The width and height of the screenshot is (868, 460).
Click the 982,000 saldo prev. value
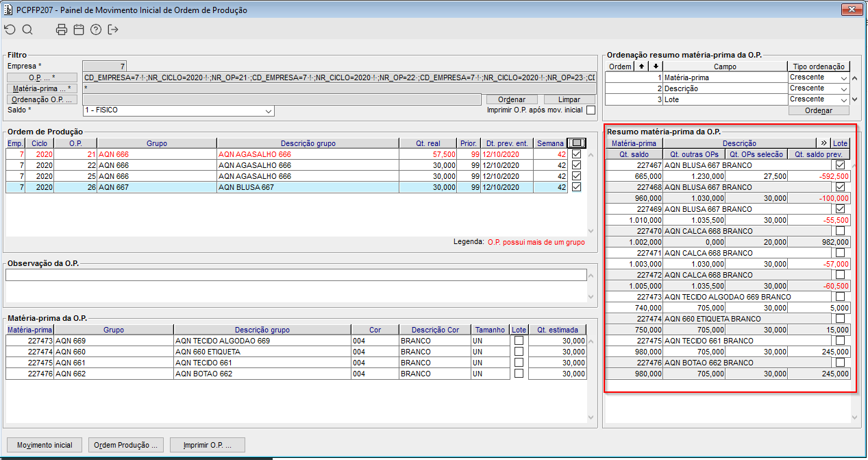click(834, 242)
